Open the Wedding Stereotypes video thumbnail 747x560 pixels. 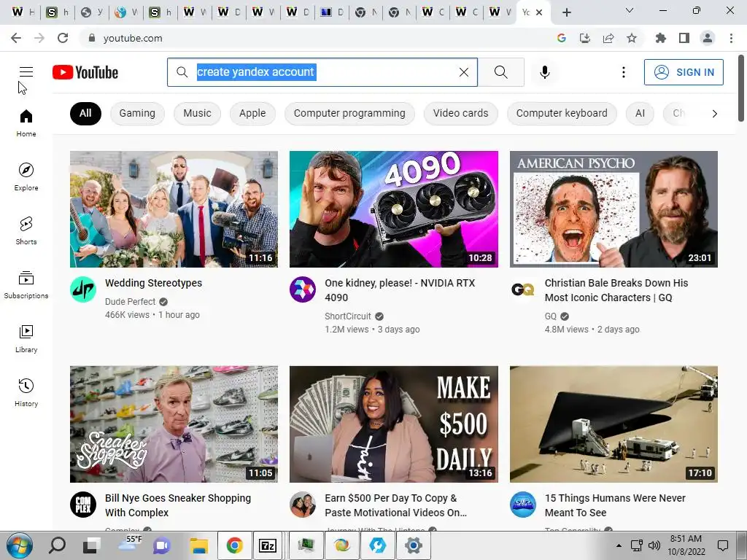[174, 209]
